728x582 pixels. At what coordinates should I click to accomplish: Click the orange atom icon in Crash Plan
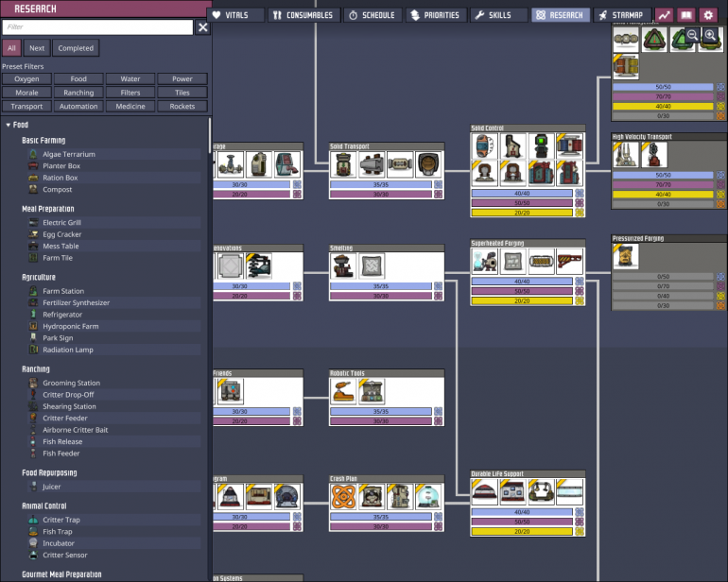click(343, 497)
